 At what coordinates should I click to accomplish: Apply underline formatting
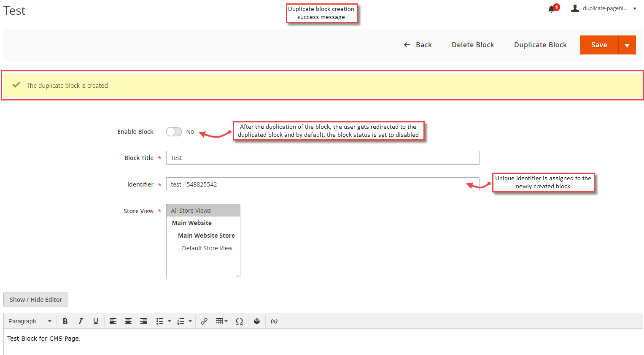click(x=96, y=321)
